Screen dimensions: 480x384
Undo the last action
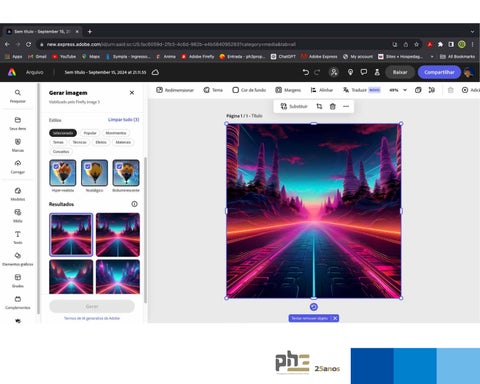[x=305, y=72]
